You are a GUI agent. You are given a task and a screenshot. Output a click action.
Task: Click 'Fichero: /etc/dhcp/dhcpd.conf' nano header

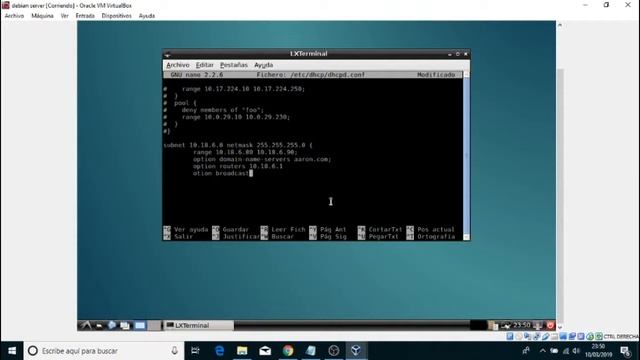[311, 75]
